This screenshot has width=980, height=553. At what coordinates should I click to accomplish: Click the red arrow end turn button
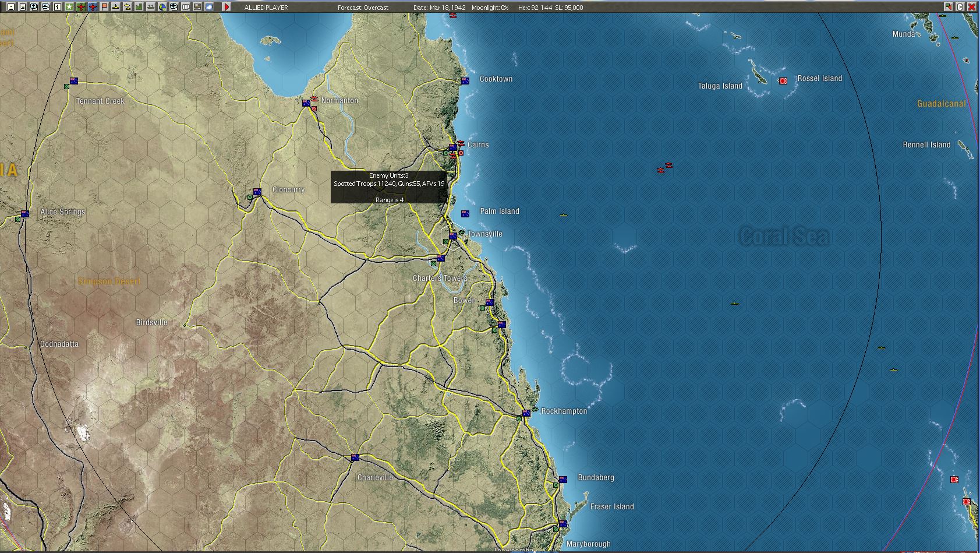point(227,7)
